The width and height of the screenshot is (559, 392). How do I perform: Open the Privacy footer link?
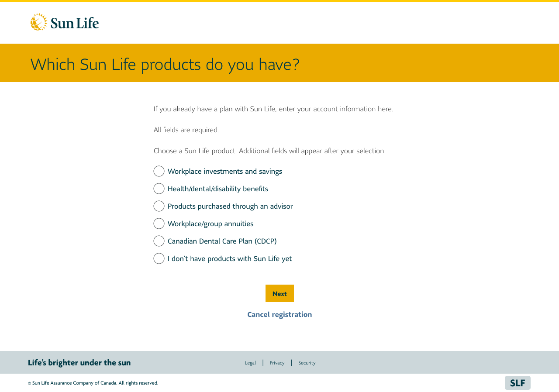(277, 363)
